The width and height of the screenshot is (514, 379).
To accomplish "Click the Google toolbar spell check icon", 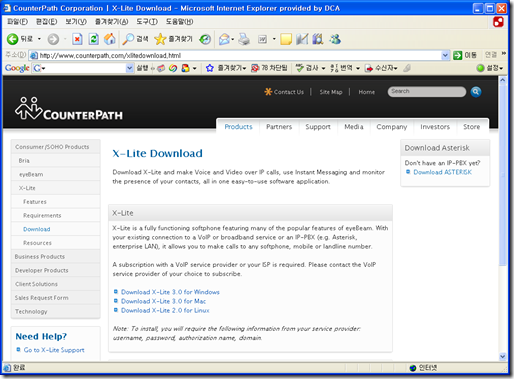I will pos(300,68).
